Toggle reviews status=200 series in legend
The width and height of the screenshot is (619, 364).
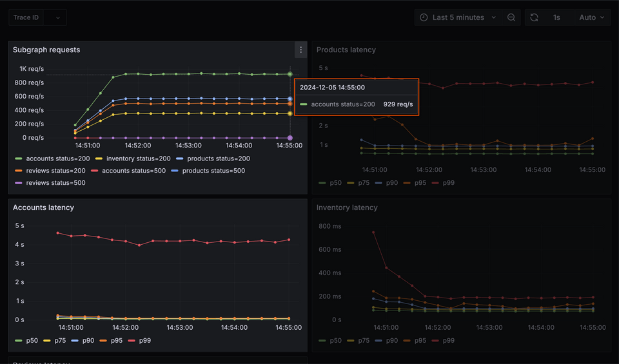55,171
